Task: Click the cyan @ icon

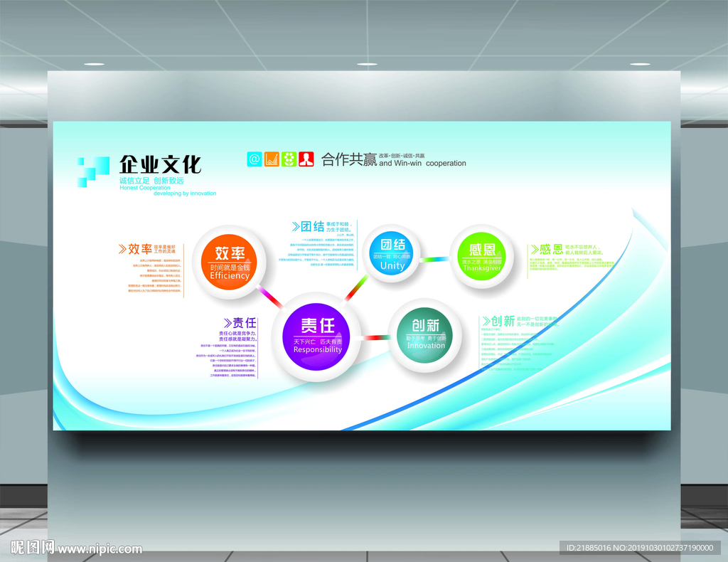Action: click(255, 159)
